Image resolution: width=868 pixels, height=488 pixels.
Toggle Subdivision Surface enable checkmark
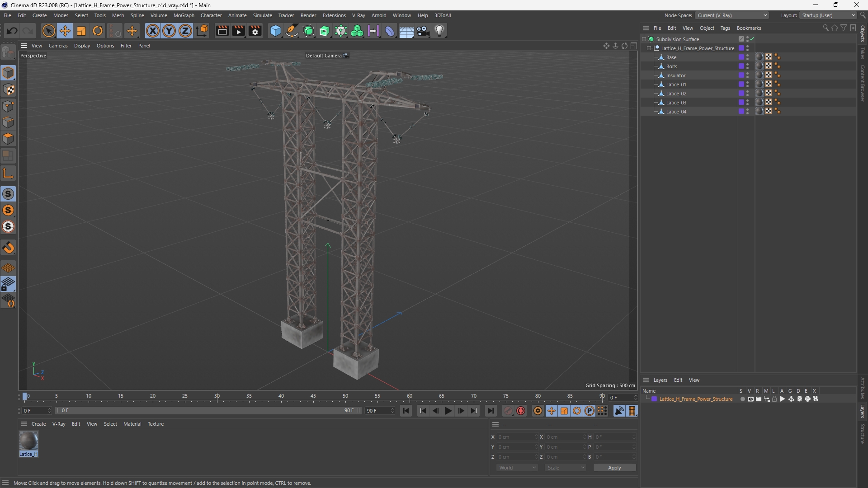coord(752,39)
